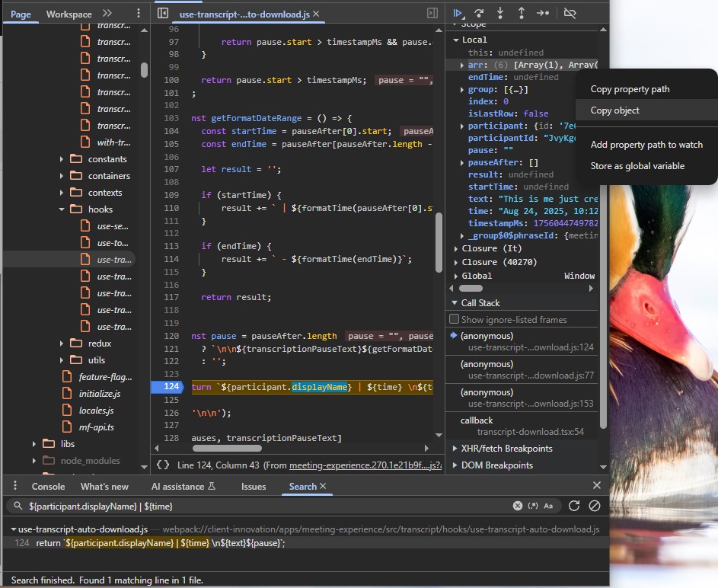Screen dimensions: 718x588
Task: Step over next function call
Action: [x=479, y=13]
